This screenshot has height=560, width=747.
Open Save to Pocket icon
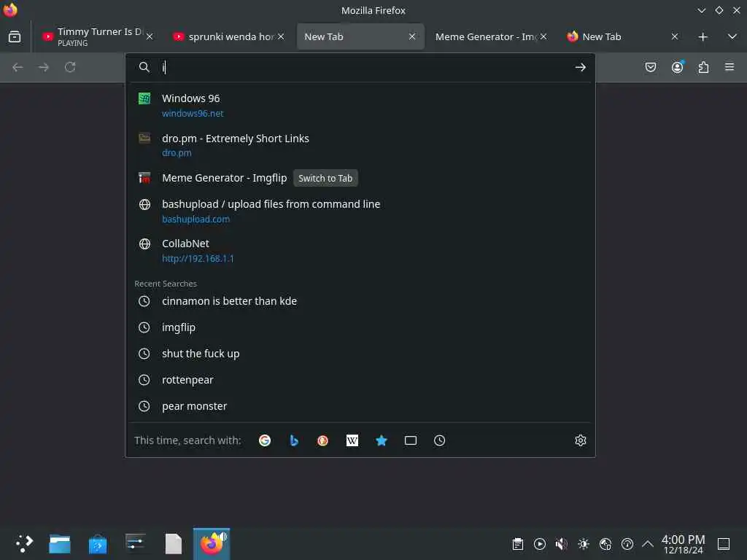(x=650, y=67)
